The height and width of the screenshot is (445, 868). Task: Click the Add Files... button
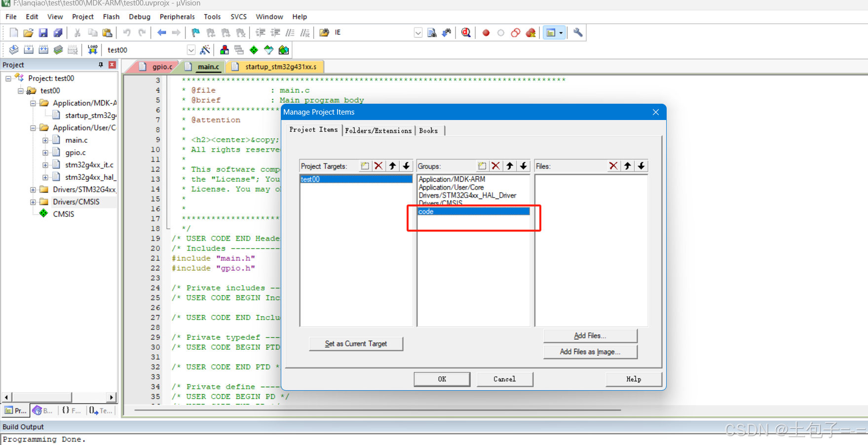point(590,336)
